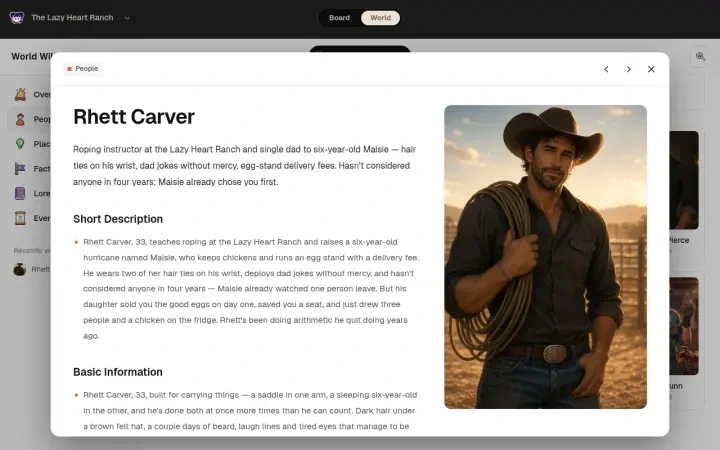Click the intro summary paragraph text
The width and height of the screenshot is (720, 450).
[x=245, y=166]
